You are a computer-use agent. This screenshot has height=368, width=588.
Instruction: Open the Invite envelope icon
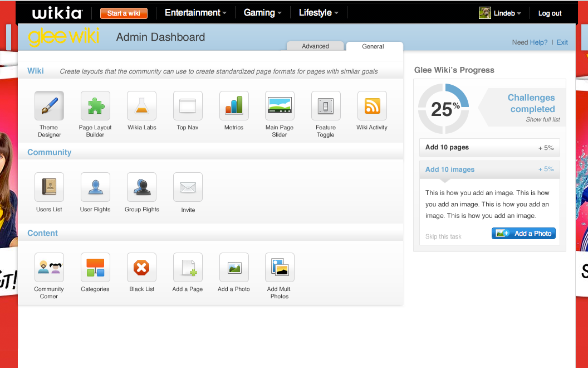point(188,187)
